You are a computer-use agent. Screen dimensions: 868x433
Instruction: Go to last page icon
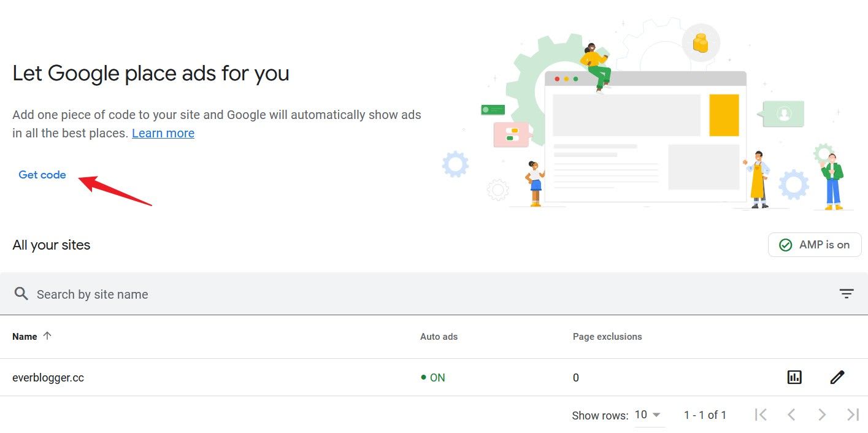pos(853,415)
